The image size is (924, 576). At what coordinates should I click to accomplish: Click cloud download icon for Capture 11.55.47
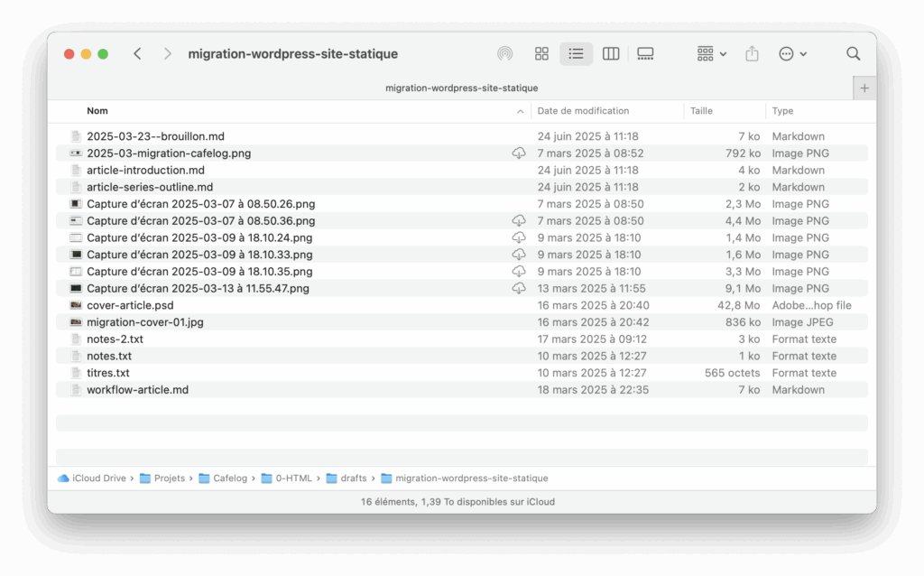click(519, 289)
